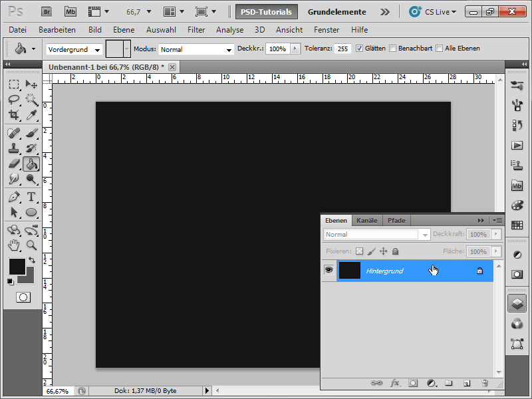Open the Ebene menu

(x=124, y=30)
